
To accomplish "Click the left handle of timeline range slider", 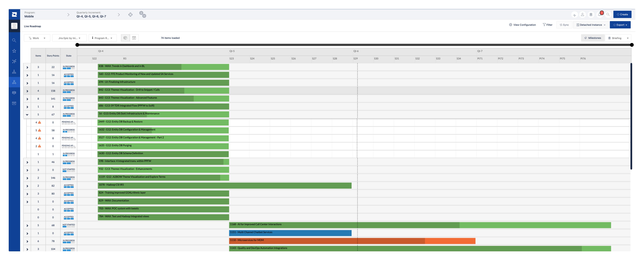I will coord(77,45).
